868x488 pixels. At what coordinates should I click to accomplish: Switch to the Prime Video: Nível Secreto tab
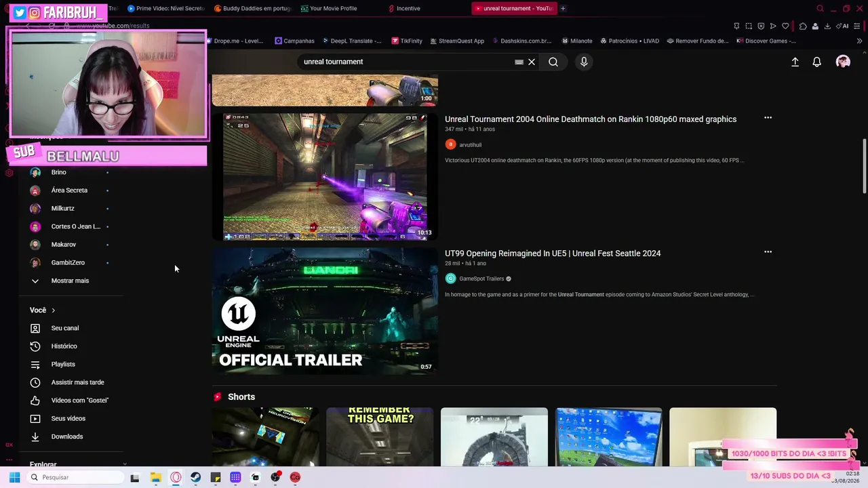[165, 9]
